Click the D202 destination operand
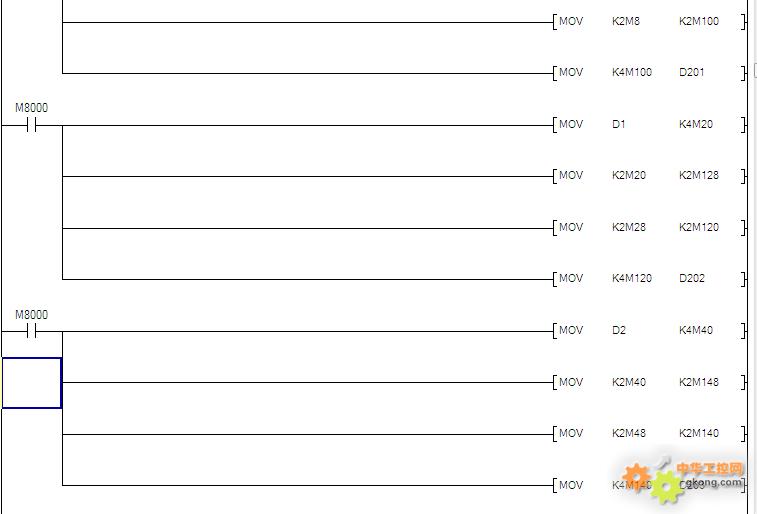This screenshot has width=757, height=514. click(691, 278)
